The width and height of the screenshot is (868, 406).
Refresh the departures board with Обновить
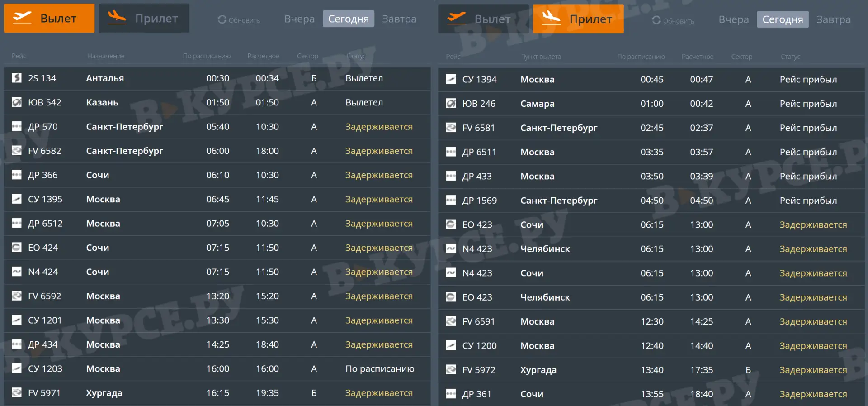point(239,20)
